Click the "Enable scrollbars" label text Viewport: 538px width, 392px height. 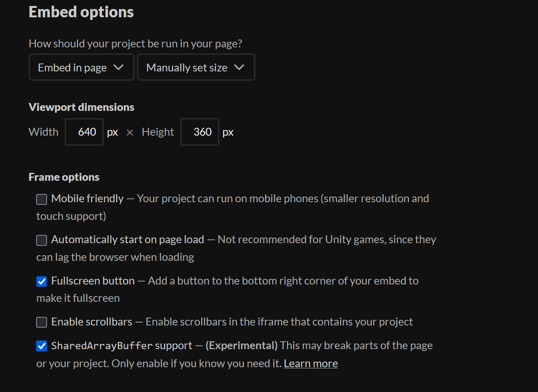point(92,322)
